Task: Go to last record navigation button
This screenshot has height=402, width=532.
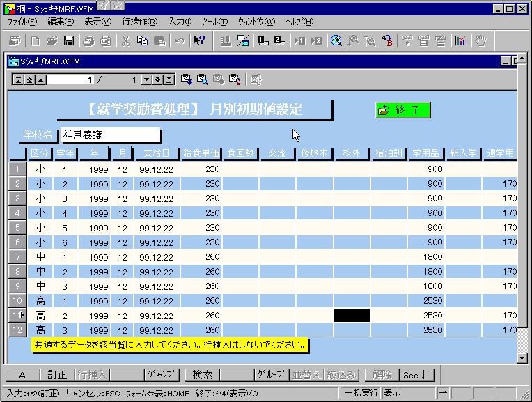Action: tap(169, 79)
